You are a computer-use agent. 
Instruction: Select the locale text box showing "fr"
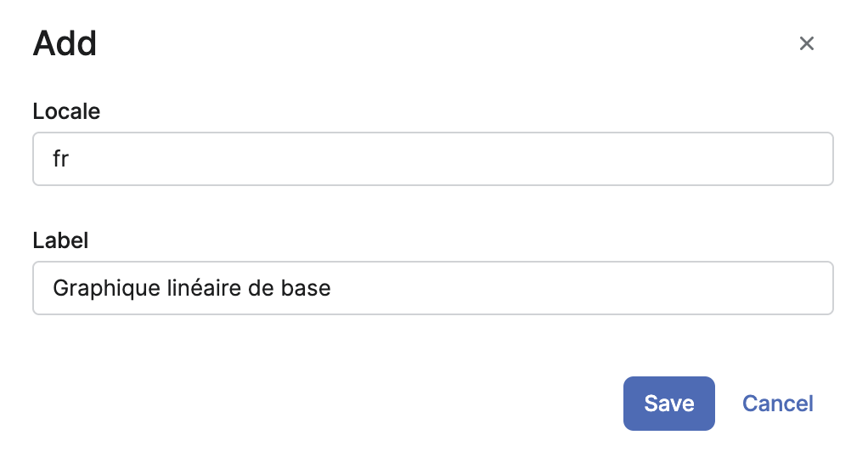point(432,159)
